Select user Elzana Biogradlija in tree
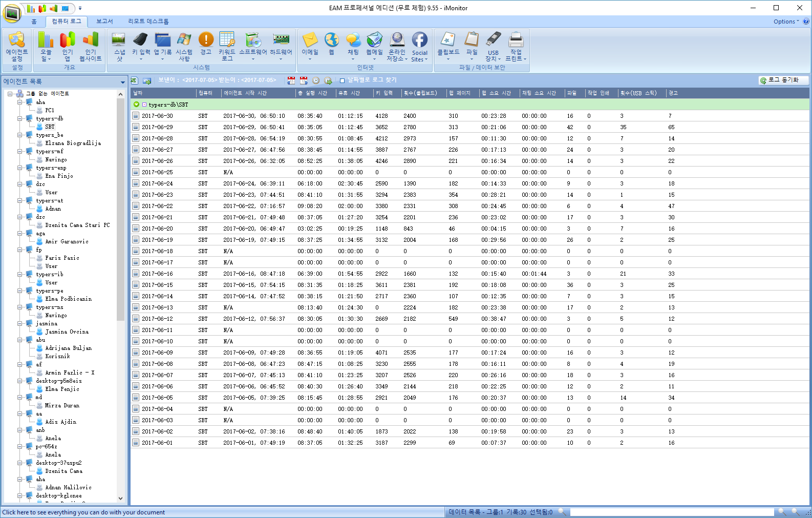The width and height of the screenshot is (812, 518). point(73,143)
